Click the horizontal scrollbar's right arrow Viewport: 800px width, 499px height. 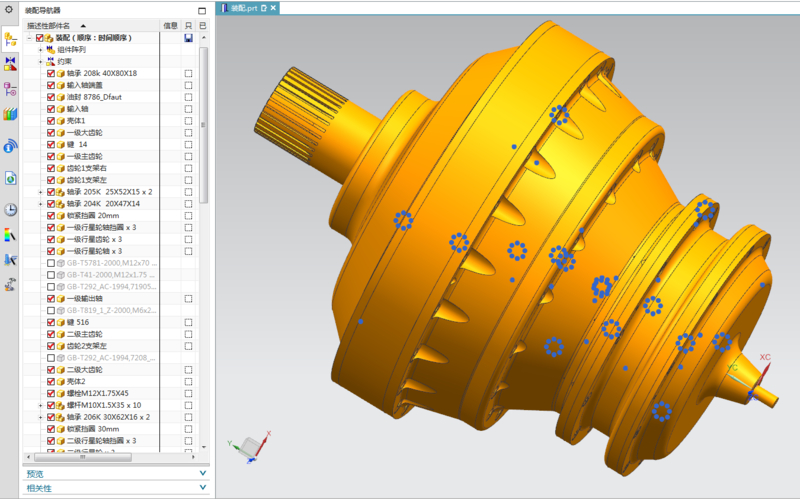[x=193, y=457]
